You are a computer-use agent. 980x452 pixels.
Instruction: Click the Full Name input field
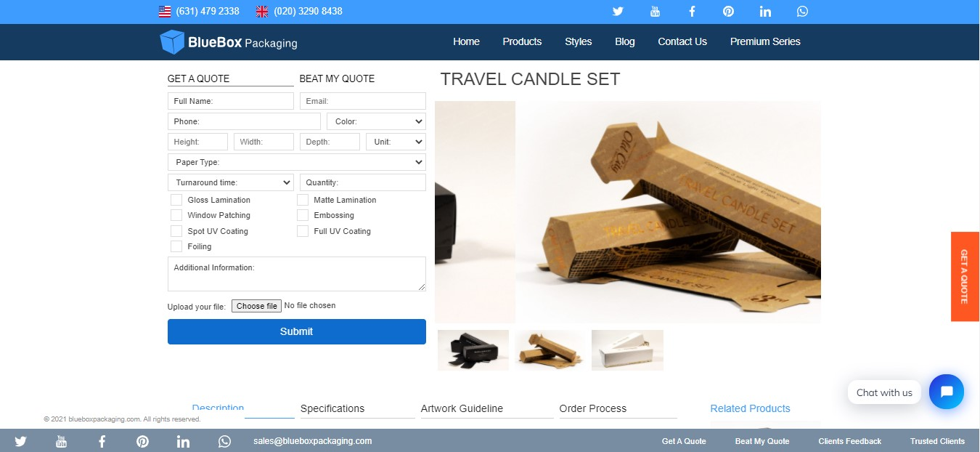tap(231, 101)
